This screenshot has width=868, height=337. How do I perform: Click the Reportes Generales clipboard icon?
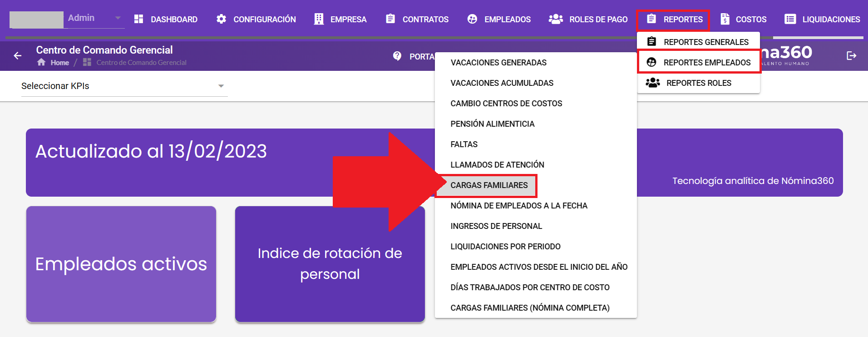coord(651,41)
